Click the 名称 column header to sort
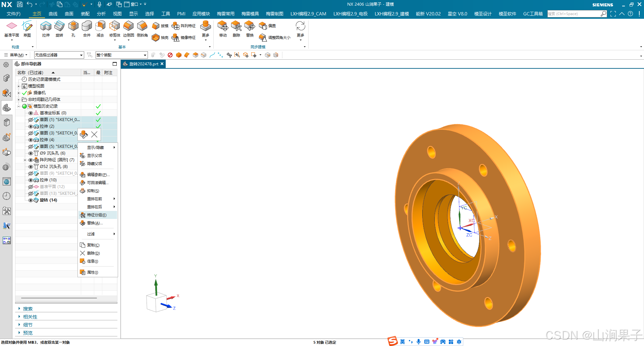 [x=48, y=73]
